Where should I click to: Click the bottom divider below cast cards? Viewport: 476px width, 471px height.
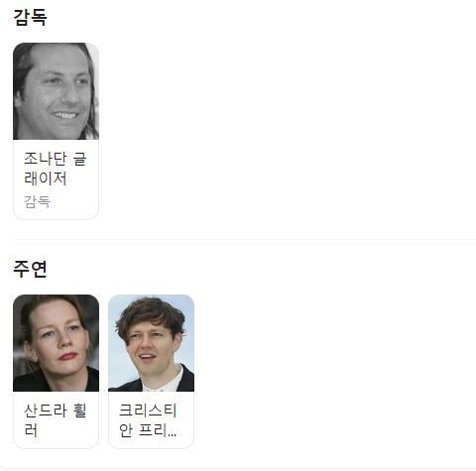click(241, 468)
